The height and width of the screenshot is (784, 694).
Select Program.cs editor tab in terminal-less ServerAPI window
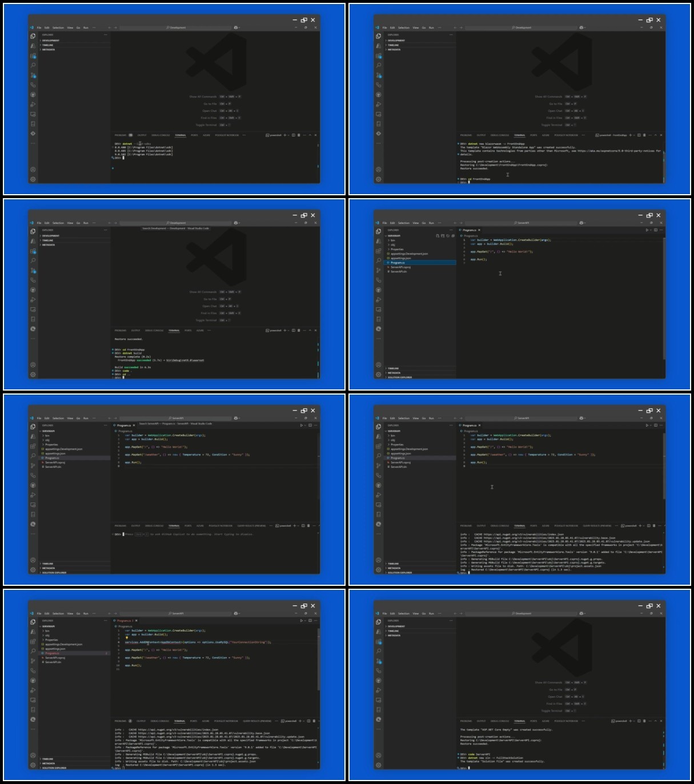pos(470,230)
